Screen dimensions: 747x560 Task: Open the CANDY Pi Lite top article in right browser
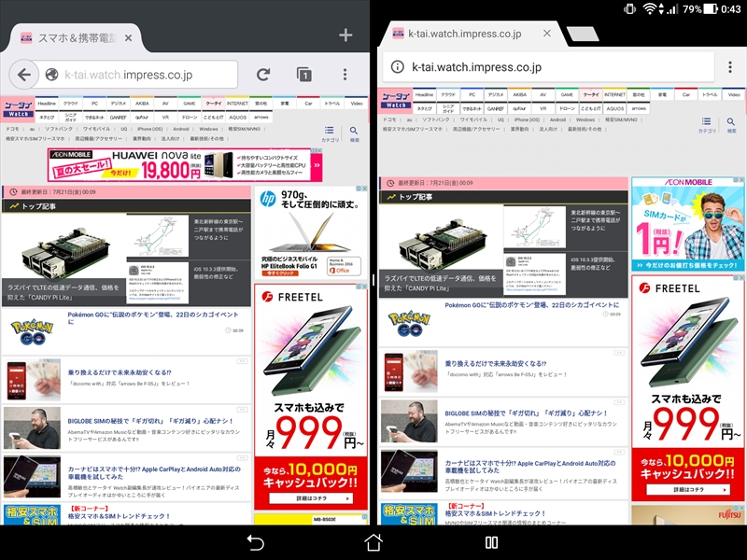441,250
